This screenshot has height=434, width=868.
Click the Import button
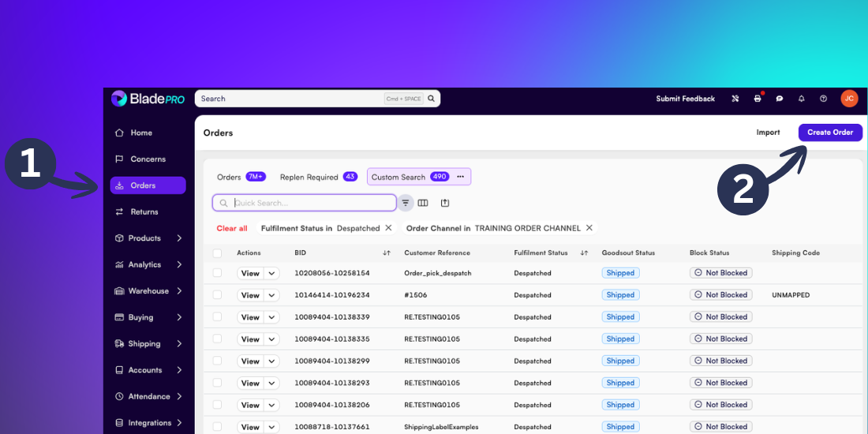click(768, 133)
